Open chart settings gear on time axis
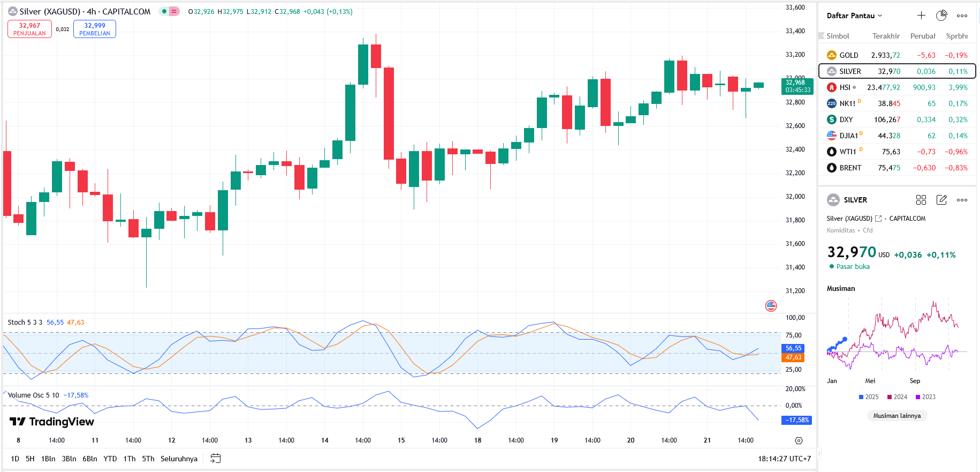The image size is (980, 472). 799,440
